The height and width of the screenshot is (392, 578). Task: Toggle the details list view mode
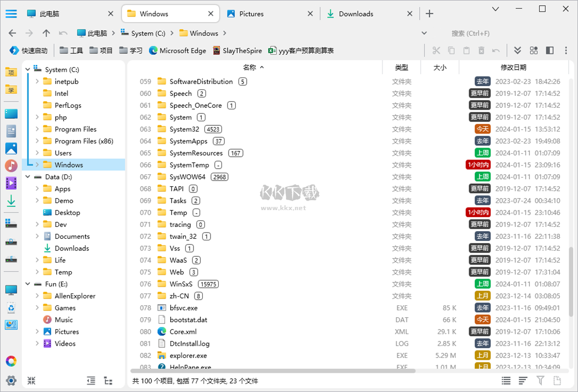[506, 381]
